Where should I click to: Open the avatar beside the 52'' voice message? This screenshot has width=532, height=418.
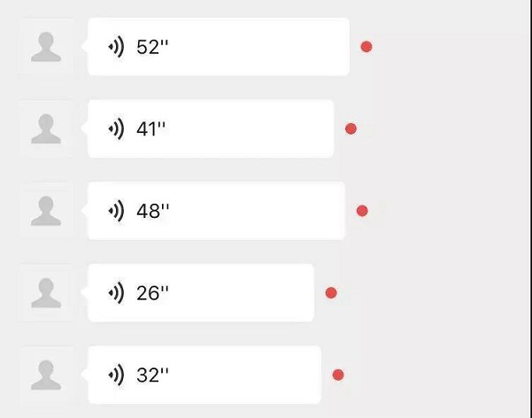46,47
